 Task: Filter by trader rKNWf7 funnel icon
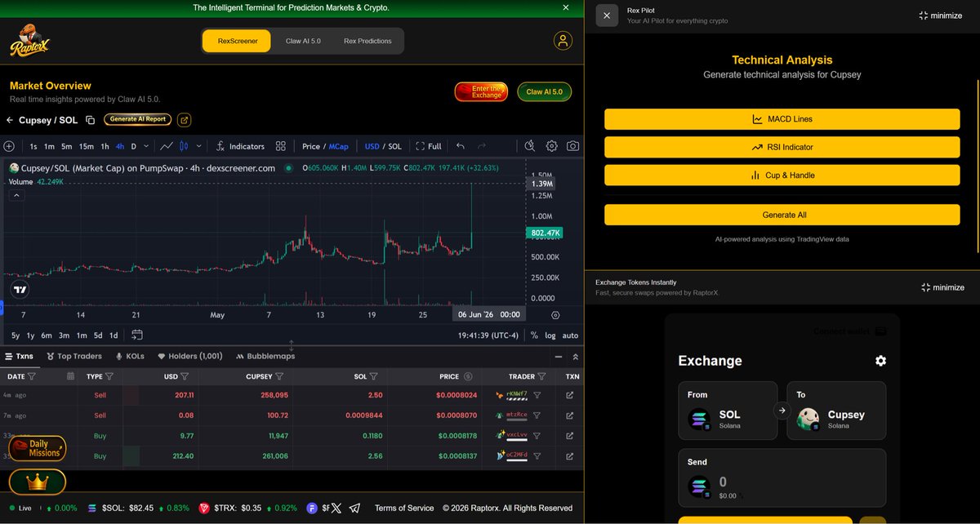click(537, 395)
